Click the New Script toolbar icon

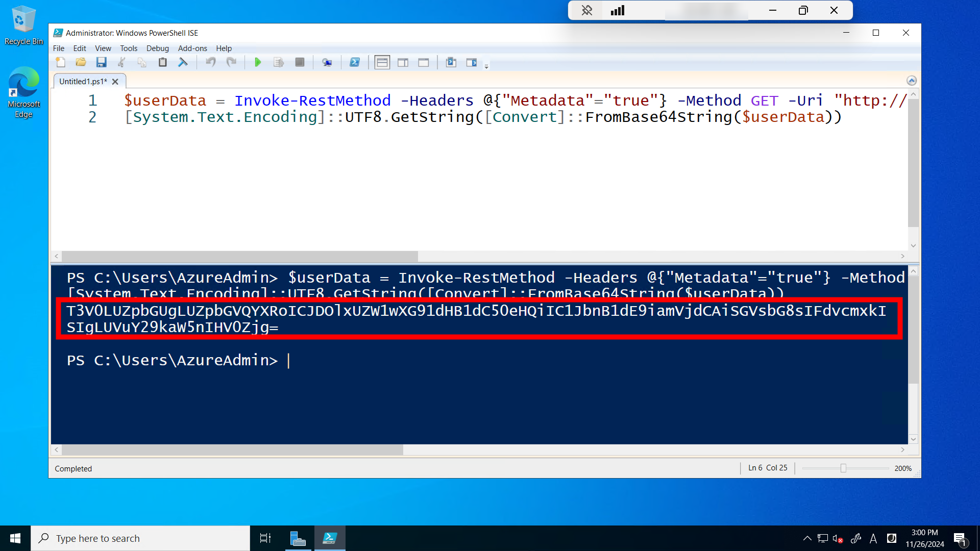coord(61,62)
